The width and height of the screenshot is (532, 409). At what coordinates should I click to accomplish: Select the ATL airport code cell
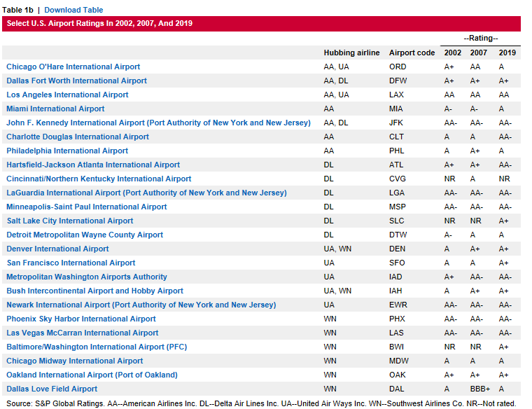click(x=396, y=165)
